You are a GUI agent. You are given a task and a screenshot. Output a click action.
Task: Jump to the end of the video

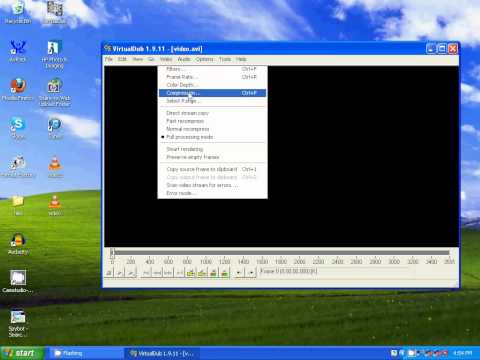coord(179,273)
